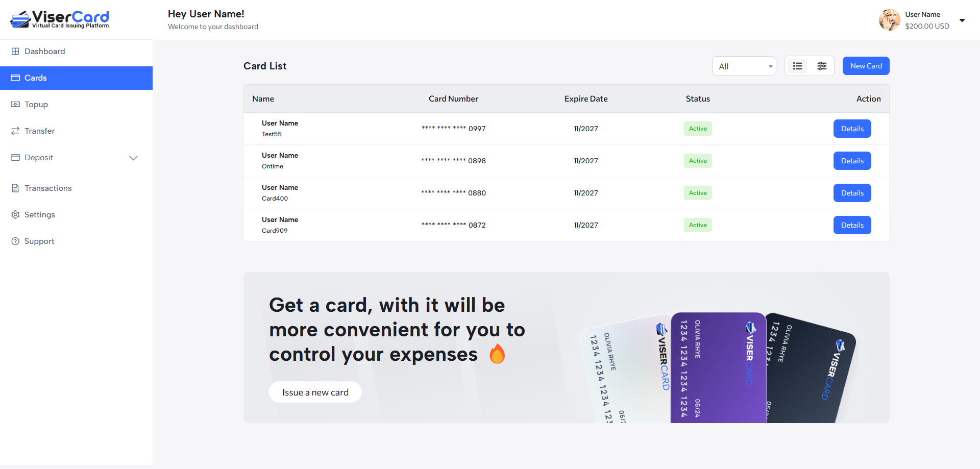Click the Transfer arrows icon
Screen dimensions: 980x469
15,131
